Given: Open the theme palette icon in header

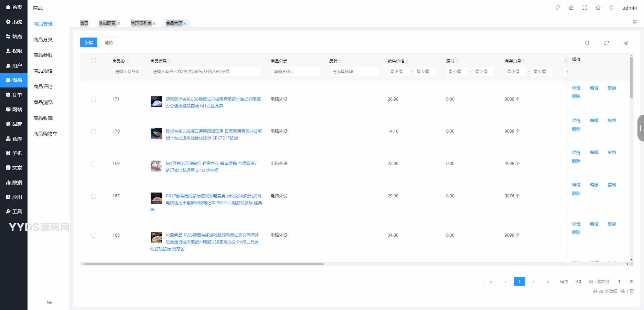Looking at the screenshot, I should pyautogui.click(x=558, y=8).
